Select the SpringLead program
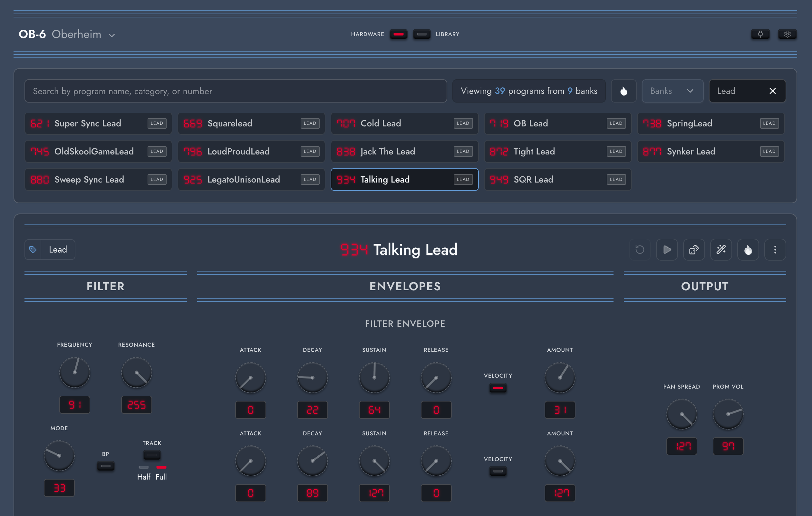The width and height of the screenshot is (812, 516). pyautogui.click(x=711, y=123)
